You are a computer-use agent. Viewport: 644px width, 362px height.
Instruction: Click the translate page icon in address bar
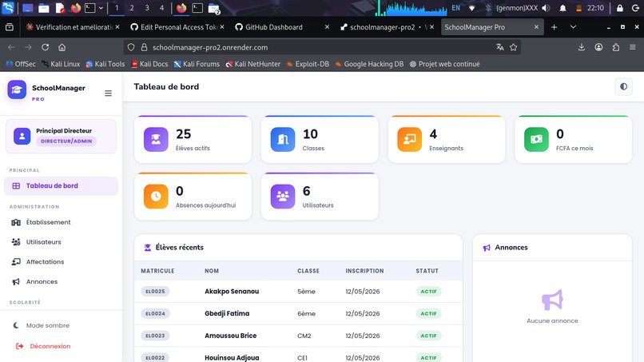(x=500, y=47)
